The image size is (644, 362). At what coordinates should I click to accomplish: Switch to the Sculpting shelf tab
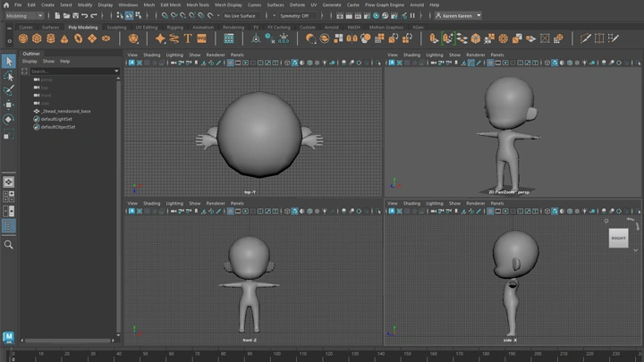(x=117, y=27)
